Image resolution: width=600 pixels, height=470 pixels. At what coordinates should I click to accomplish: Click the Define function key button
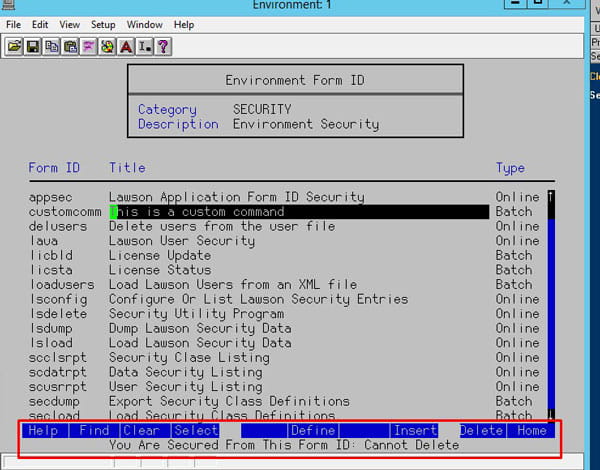coord(313,431)
